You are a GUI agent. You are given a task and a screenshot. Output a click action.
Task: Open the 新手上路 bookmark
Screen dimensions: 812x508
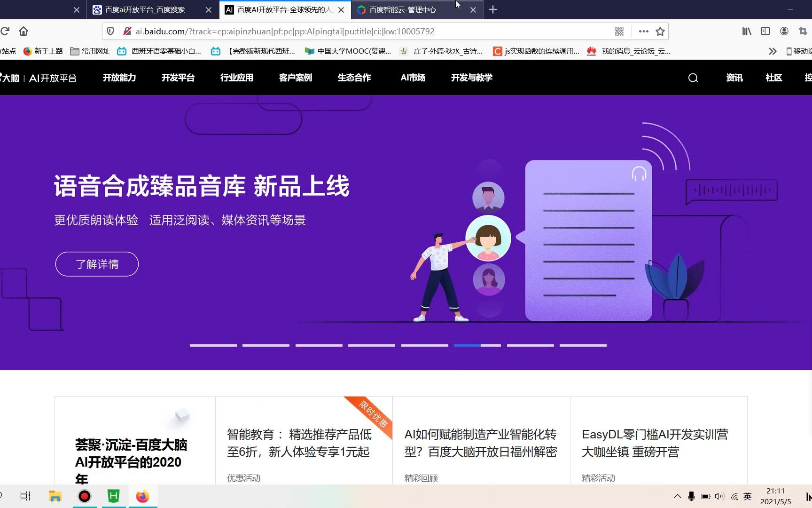pos(43,51)
